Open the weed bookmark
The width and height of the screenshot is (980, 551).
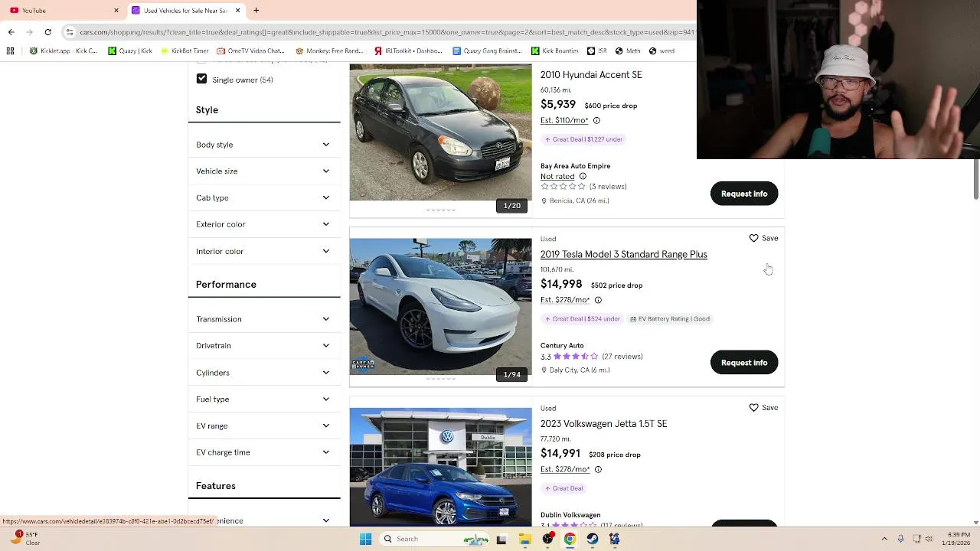pos(661,51)
